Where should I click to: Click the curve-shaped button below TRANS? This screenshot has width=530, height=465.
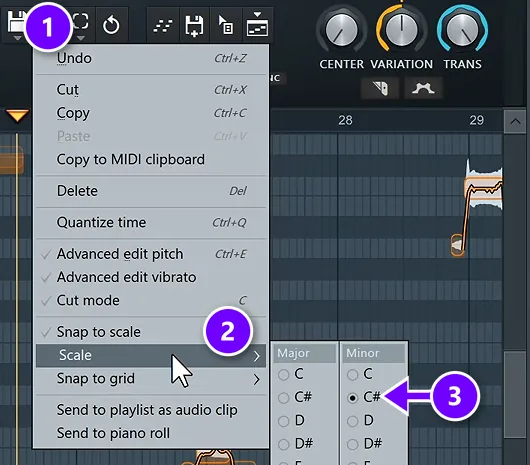424,89
